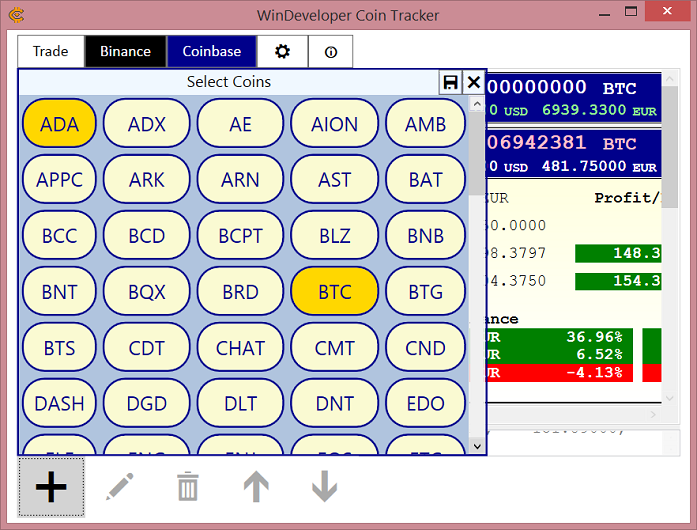Image resolution: width=697 pixels, height=530 pixels.
Task: Click the pencil edit icon
Action: pos(120,487)
